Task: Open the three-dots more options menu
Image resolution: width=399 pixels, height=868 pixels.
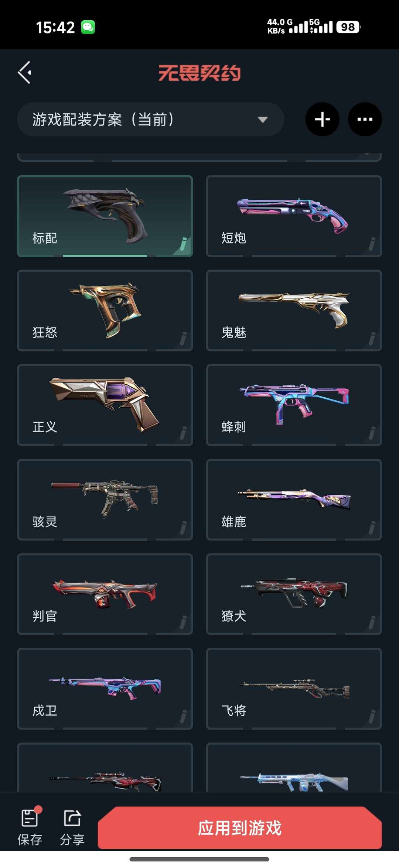Action: (365, 119)
